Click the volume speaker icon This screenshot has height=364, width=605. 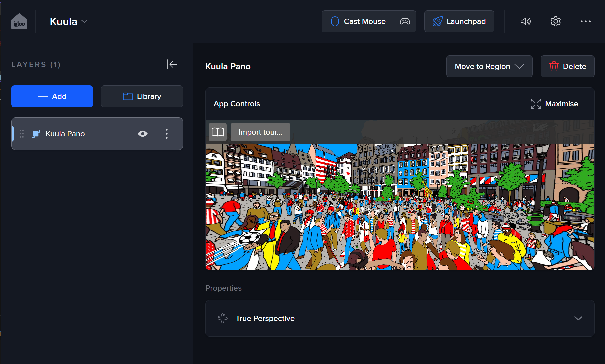[x=525, y=22]
